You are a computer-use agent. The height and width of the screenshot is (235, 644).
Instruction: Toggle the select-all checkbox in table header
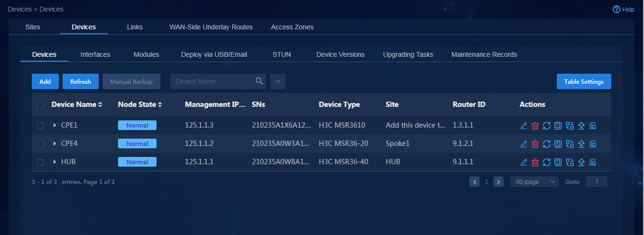point(40,105)
